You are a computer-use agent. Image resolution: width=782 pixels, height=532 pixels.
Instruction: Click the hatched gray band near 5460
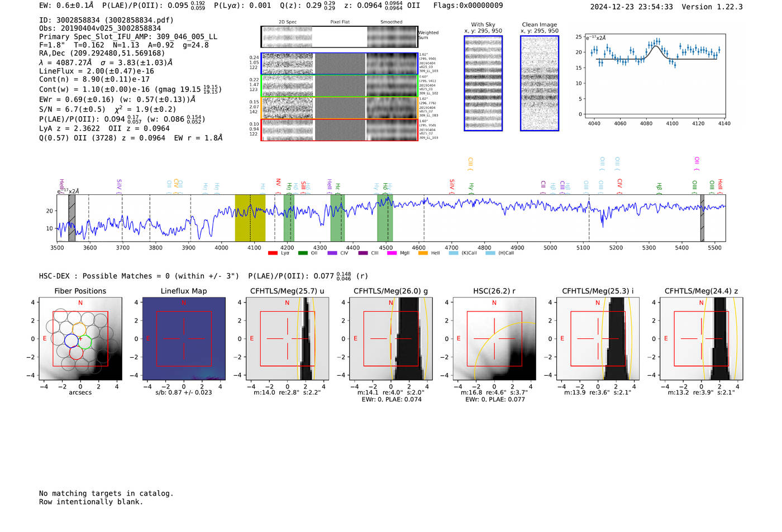702,218
